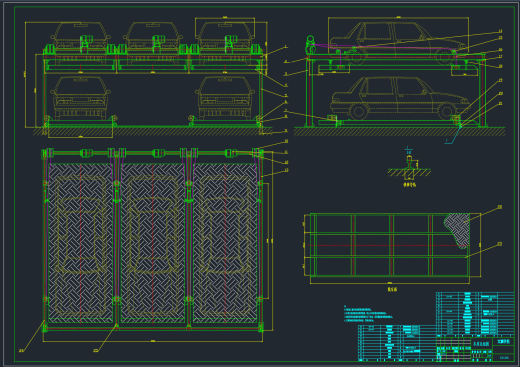This screenshot has width=520, height=367.
Task: Select the middle hatched parking pallet in plan view
Action: click(x=152, y=243)
